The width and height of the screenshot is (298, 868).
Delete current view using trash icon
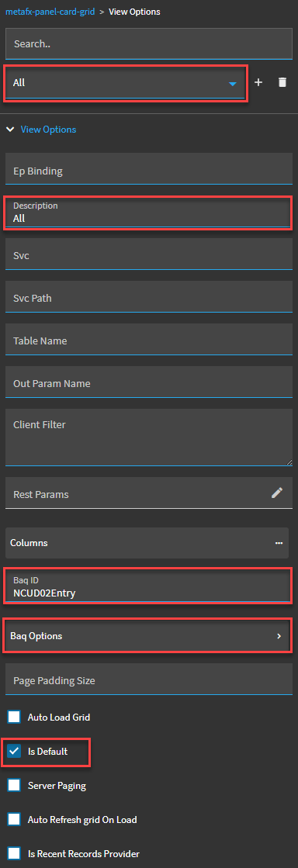282,82
